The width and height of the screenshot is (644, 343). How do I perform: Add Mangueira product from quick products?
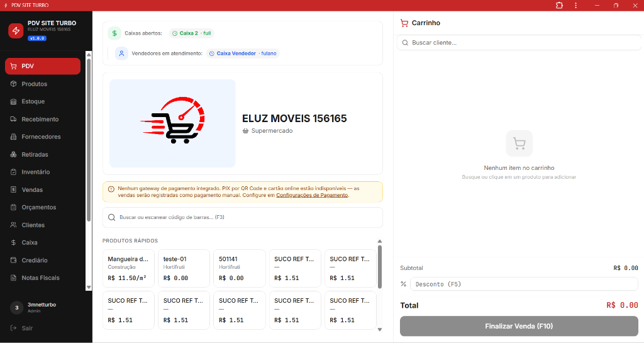click(128, 268)
